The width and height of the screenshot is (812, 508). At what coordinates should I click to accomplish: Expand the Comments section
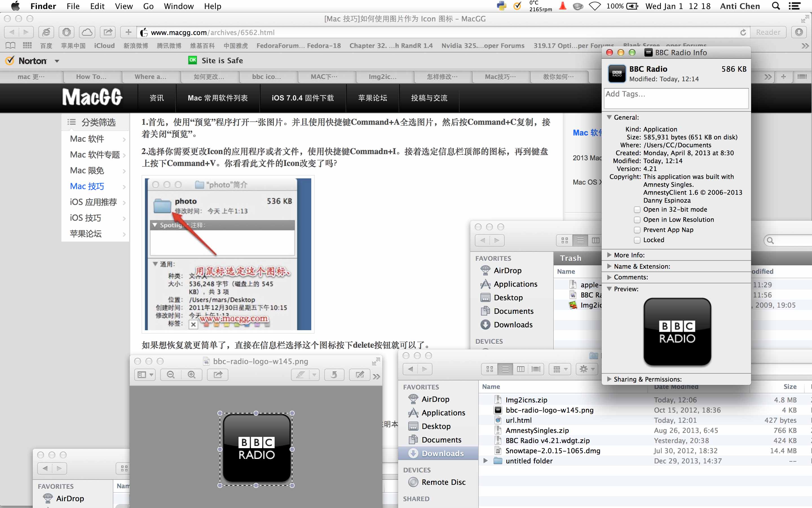click(x=609, y=277)
